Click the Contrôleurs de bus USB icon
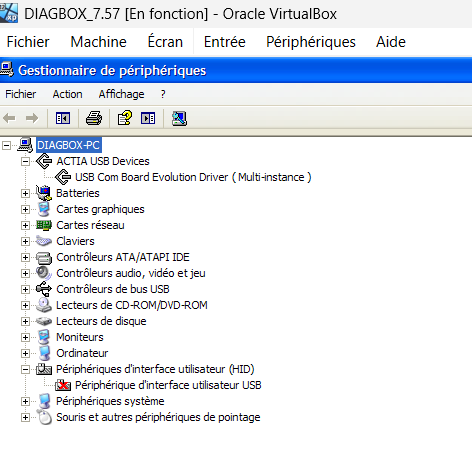 coord(44,289)
